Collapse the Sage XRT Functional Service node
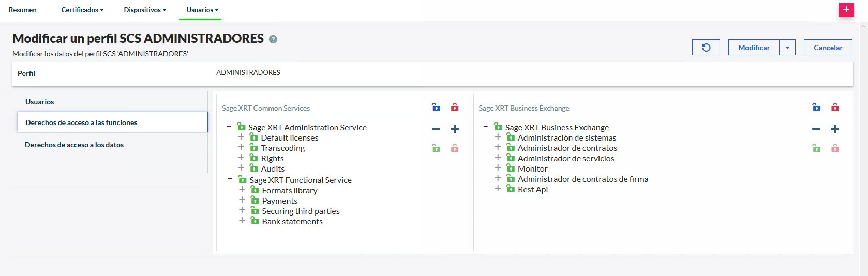Viewport: 868px width, 276px height. click(230, 179)
